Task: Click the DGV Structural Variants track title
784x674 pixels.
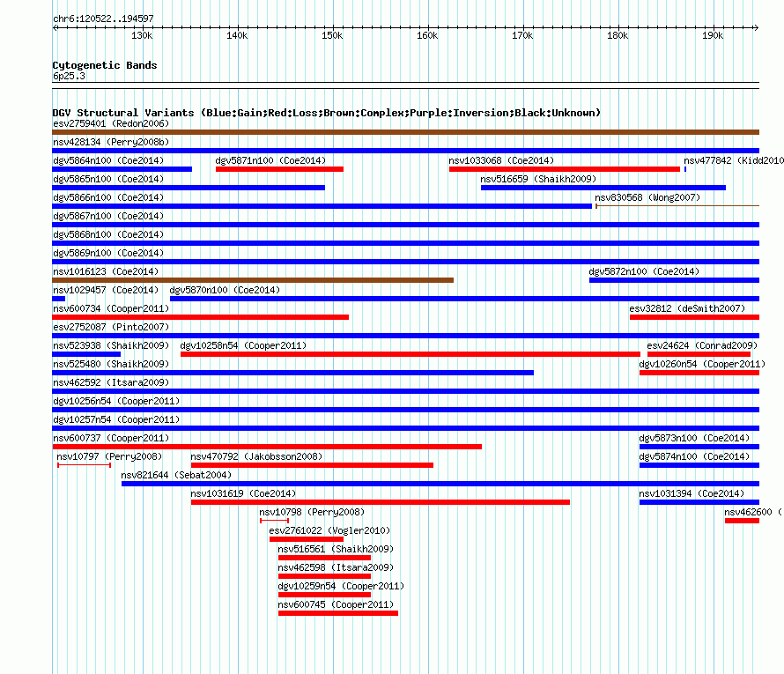Action: pos(326,113)
